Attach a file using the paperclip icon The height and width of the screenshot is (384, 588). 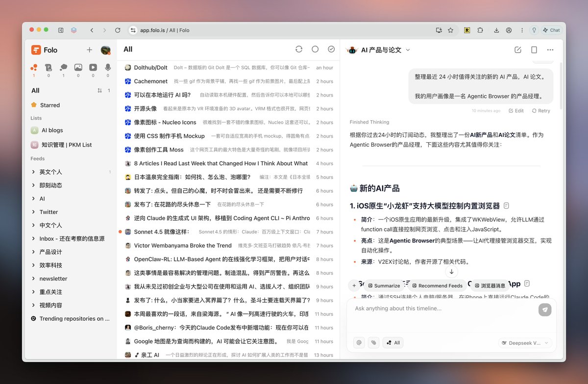[373, 342]
